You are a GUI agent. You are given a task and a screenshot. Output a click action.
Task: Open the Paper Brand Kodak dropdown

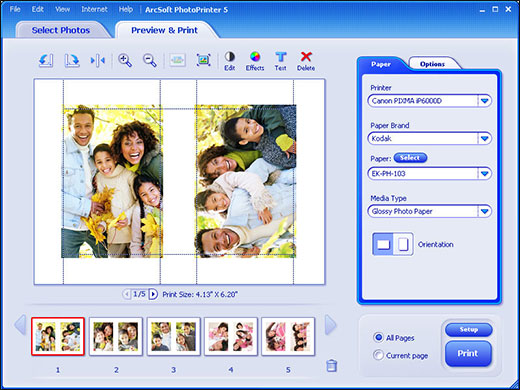[x=485, y=138]
